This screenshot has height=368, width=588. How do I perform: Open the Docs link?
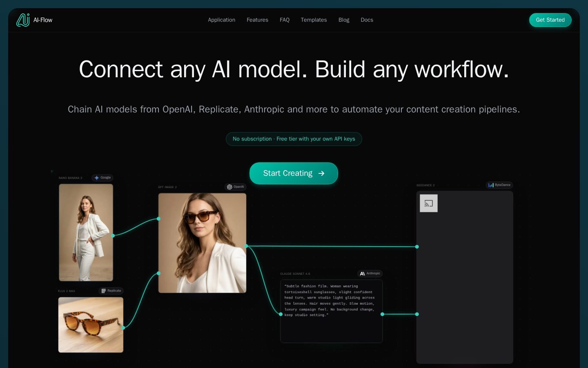(x=367, y=20)
